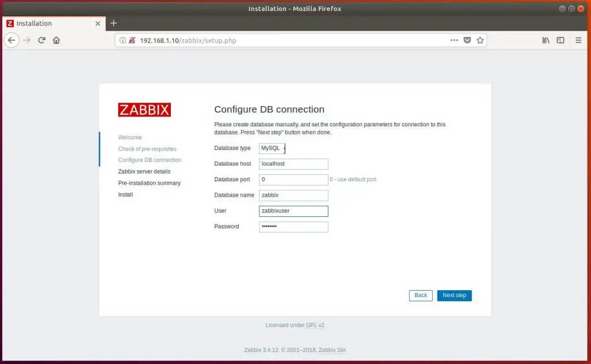The width and height of the screenshot is (591, 364).
Task: Click the browser forward arrow
Action: click(x=27, y=40)
